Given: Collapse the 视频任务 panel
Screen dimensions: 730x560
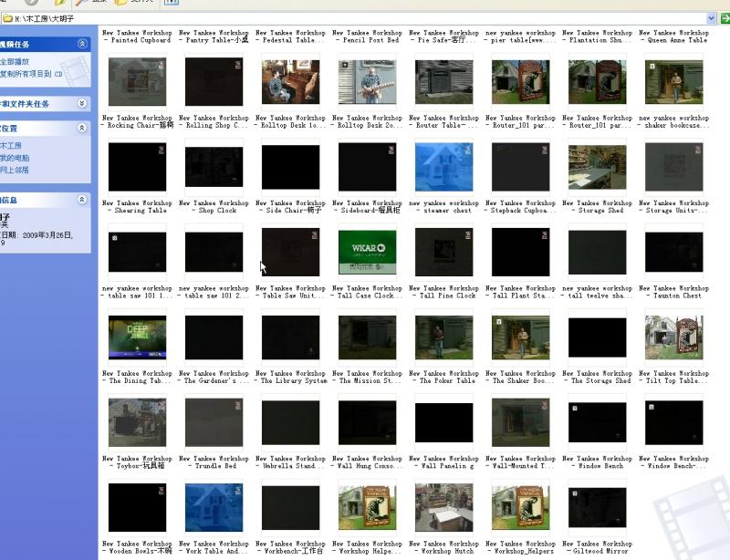Looking at the screenshot, I should click(82, 44).
